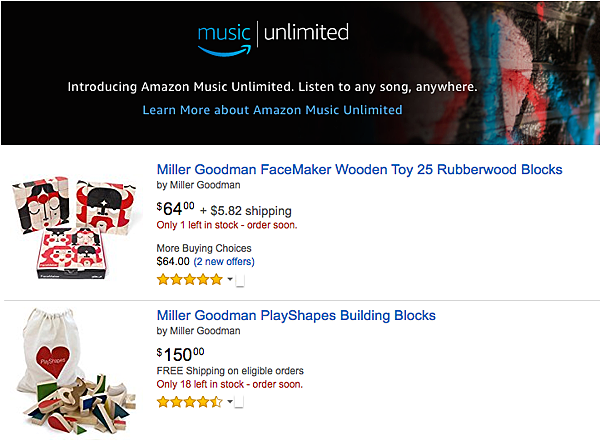The width and height of the screenshot is (600, 441).
Task: Expand the FaceMaker rating dropdown arrow
Action: [x=230, y=279]
